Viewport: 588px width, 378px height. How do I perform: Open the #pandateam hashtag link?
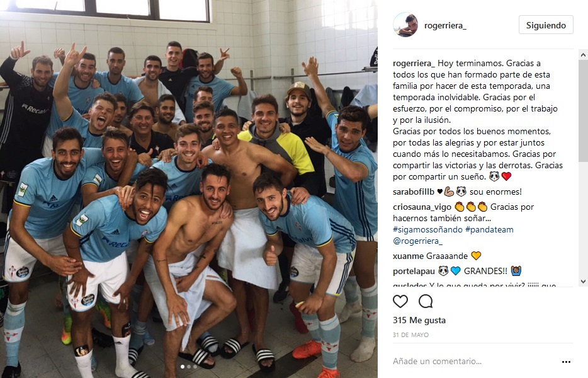click(489, 229)
